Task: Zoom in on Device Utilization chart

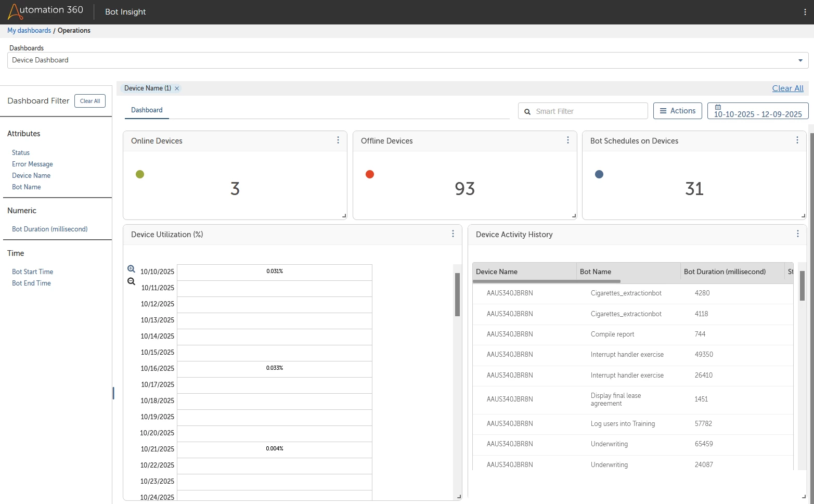Action: click(x=131, y=269)
